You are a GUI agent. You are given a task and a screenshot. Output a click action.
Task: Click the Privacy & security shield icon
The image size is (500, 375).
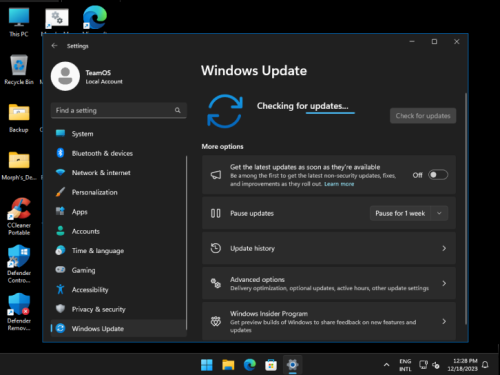[x=60, y=309]
